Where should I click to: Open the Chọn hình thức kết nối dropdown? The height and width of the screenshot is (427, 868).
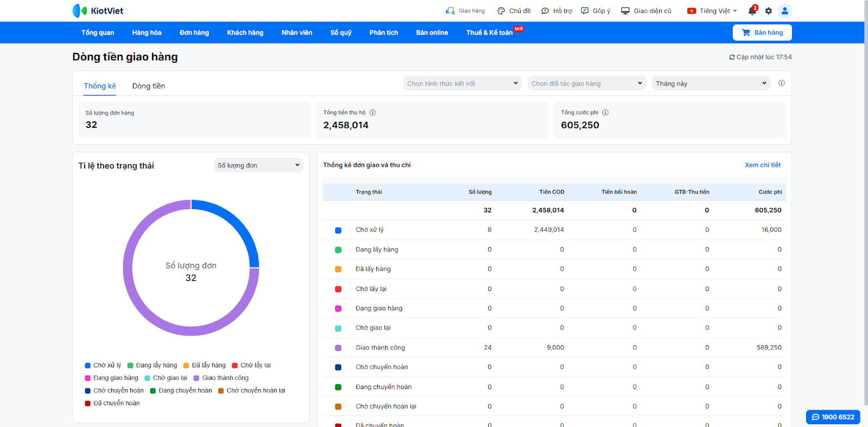tap(462, 83)
